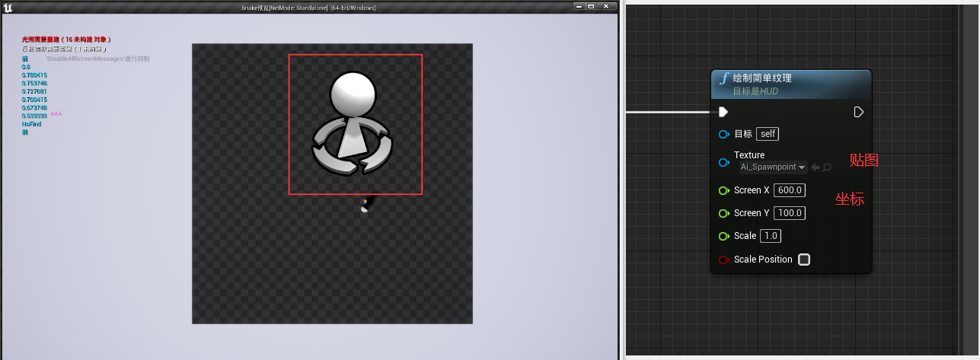Image resolution: width=980 pixels, height=360 pixels.
Task: Click the green Screen X input pin
Action: (723, 190)
